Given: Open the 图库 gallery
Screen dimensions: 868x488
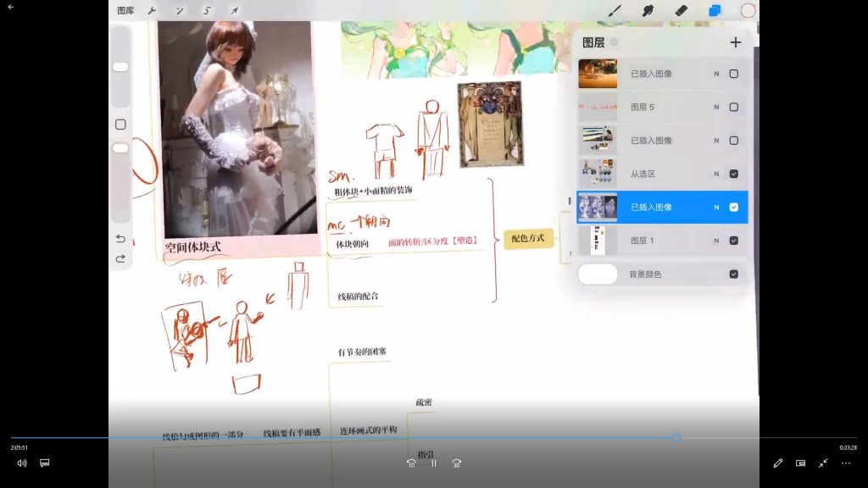Looking at the screenshot, I should coord(125,10).
